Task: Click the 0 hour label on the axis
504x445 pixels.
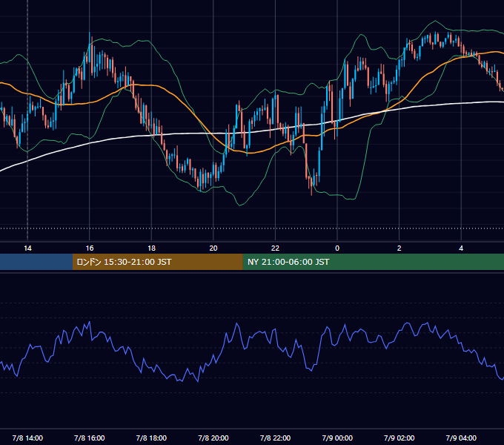Action: click(x=337, y=248)
